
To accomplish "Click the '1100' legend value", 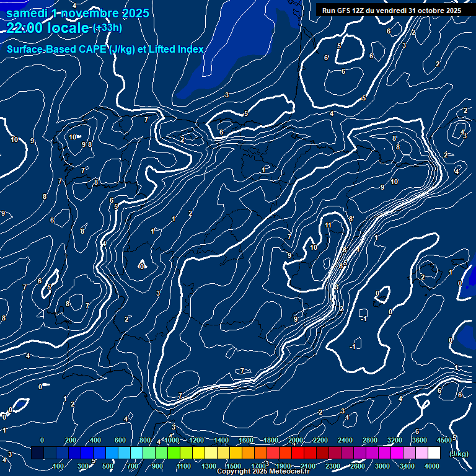I will pyautogui.click(x=184, y=466).
